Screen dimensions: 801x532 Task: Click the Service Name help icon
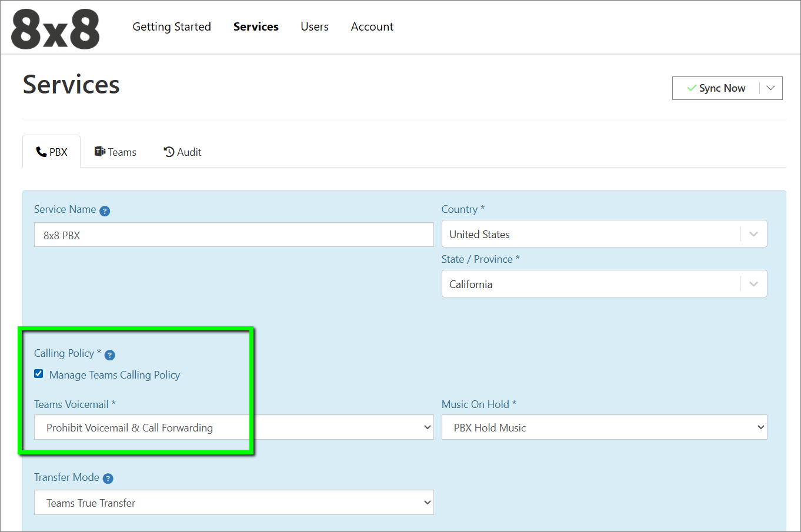pos(105,211)
